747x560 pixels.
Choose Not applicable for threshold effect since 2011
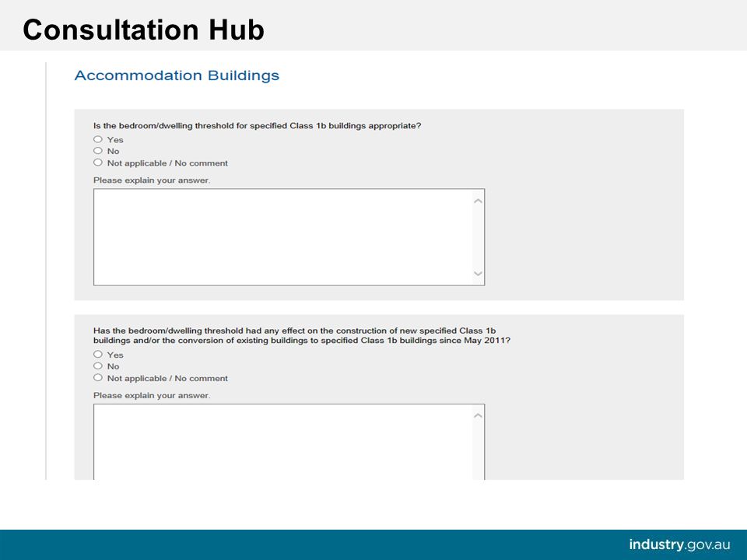pyautogui.click(x=98, y=378)
